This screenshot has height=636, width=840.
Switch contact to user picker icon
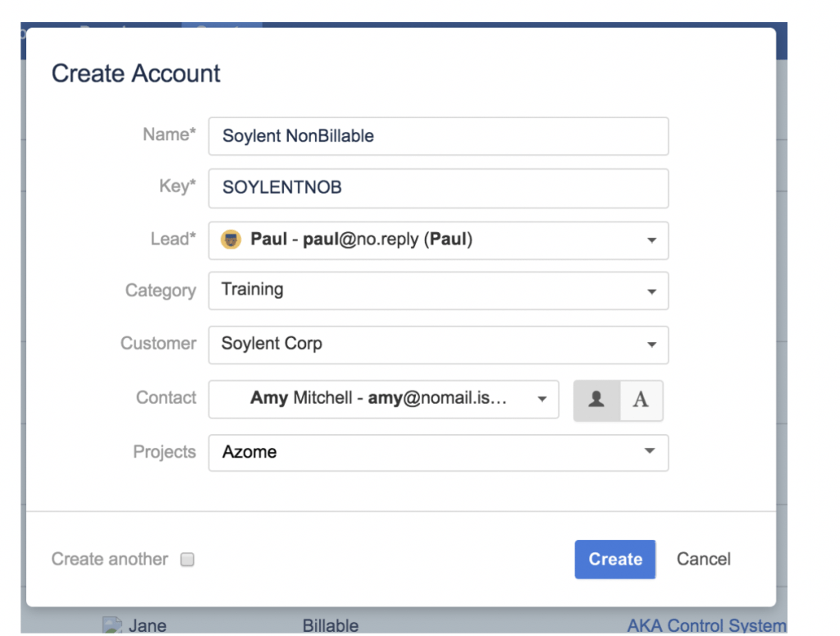coord(597,400)
